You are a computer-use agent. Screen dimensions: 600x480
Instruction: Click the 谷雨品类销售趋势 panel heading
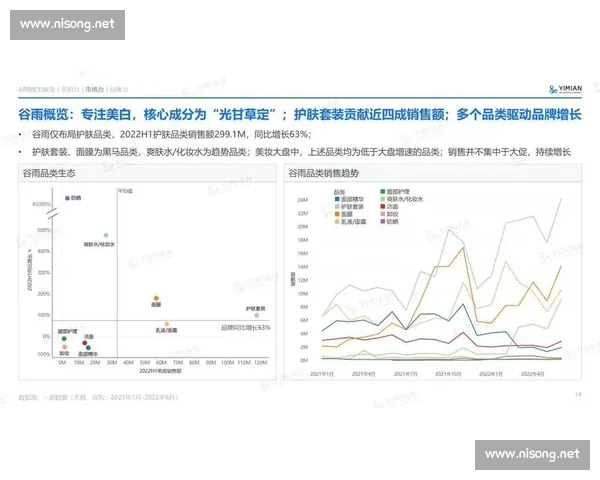(323, 173)
